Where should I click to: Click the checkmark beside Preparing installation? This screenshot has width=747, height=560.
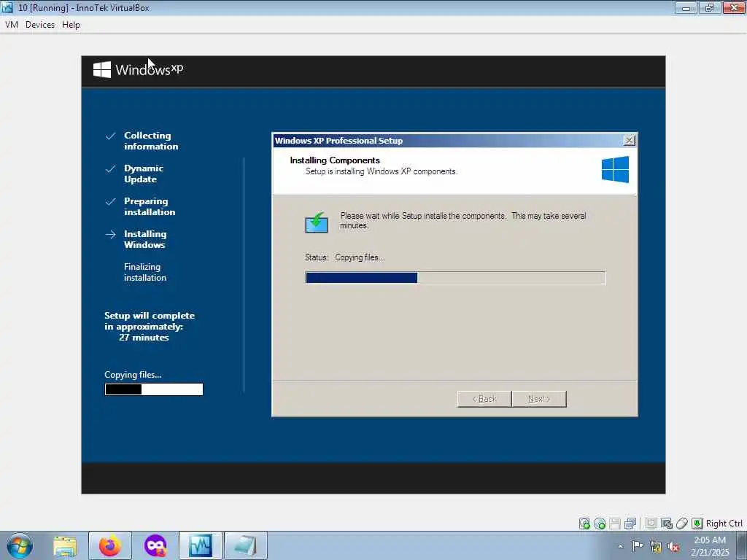[111, 201]
